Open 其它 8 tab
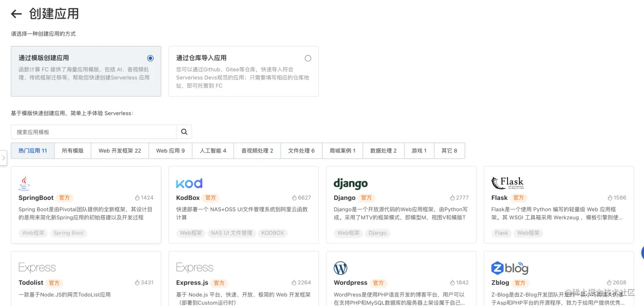 tap(449, 150)
